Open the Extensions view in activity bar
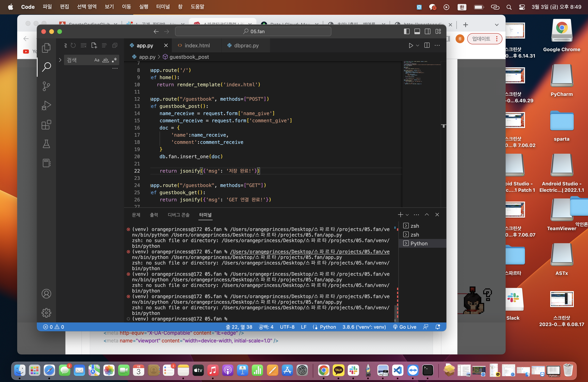 pyautogui.click(x=46, y=125)
